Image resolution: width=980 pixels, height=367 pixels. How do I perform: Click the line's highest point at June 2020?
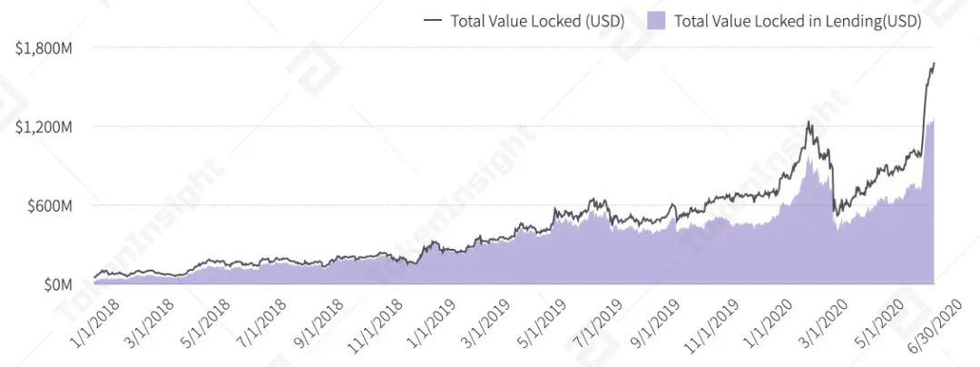pos(934,64)
